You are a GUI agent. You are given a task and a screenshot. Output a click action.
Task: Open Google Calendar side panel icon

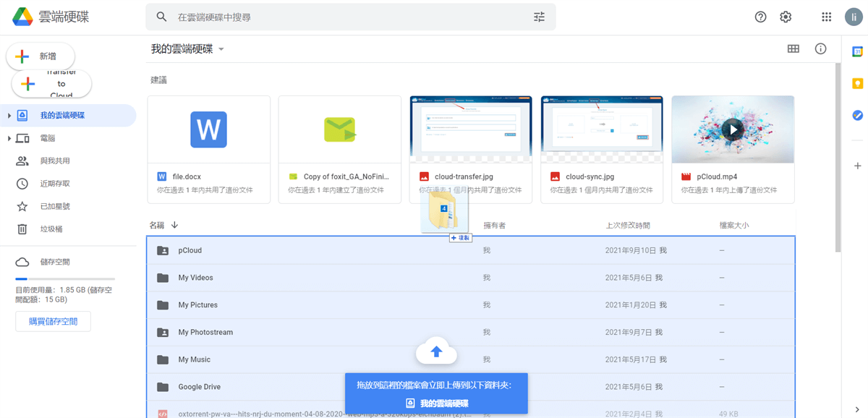[x=858, y=51]
